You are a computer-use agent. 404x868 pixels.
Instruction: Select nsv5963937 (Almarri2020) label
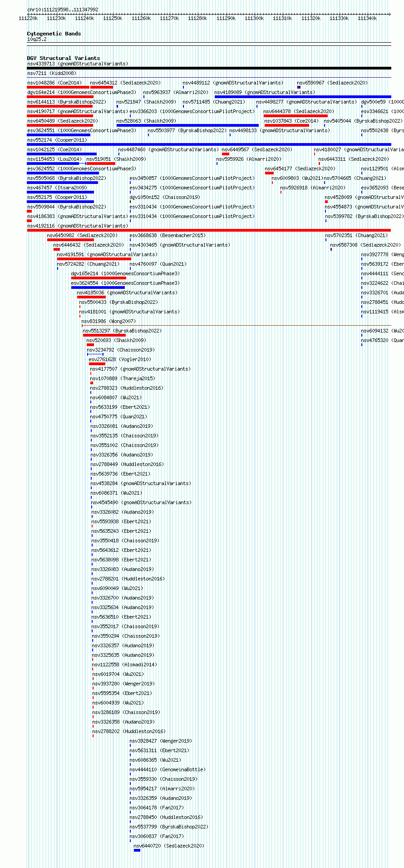click(x=176, y=92)
